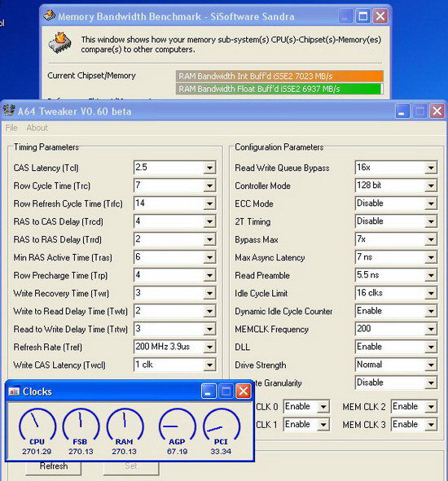Click the Set button
The width and height of the screenshot is (448, 481).
131,467
